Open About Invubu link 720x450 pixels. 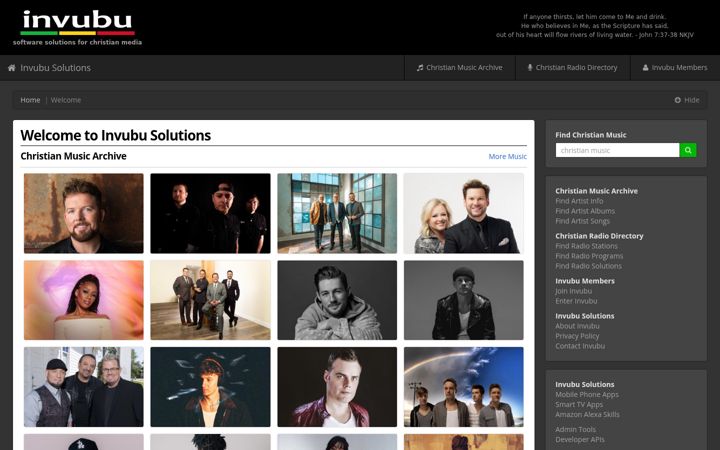pos(577,326)
